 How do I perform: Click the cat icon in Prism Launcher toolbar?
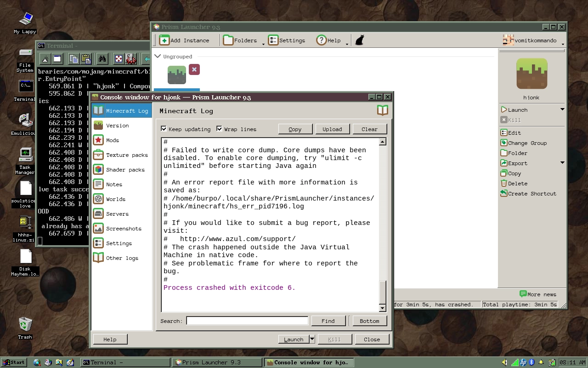(x=360, y=40)
